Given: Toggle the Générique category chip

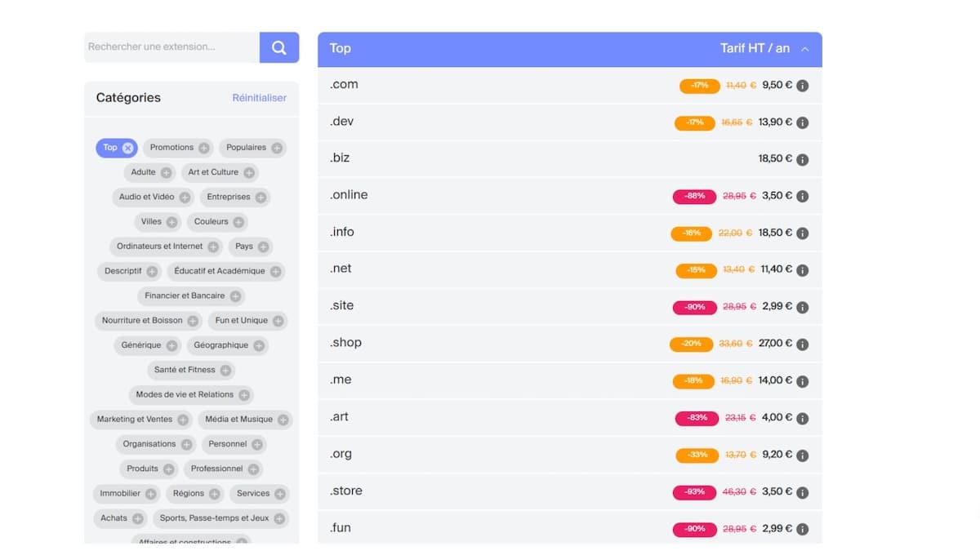Looking at the screenshot, I should tap(148, 345).
